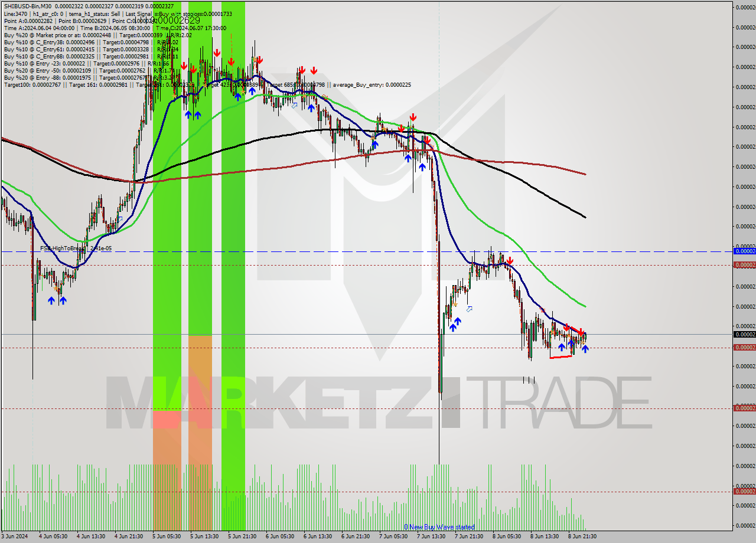
Task: Click the '7 Jun 21:30' time label
Action: coord(469,537)
